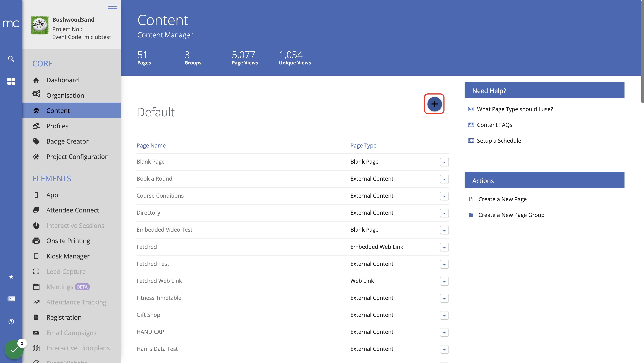Click Create a New Page Group action
644x363 pixels.
click(x=511, y=215)
